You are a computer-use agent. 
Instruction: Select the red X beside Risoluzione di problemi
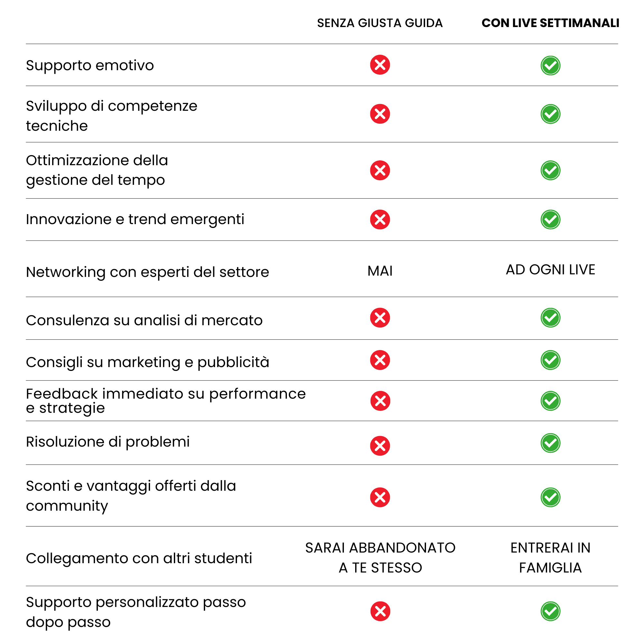pyautogui.click(x=380, y=446)
